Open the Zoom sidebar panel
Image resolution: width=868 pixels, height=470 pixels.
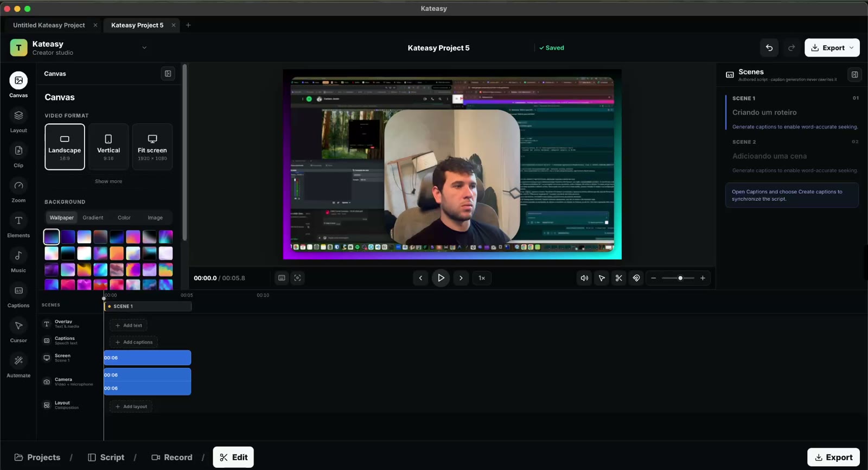coord(18,190)
